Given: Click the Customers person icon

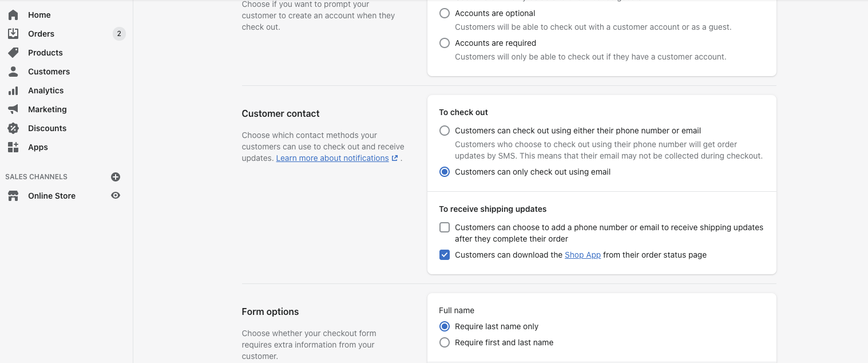Looking at the screenshot, I should click(x=13, y=72).
